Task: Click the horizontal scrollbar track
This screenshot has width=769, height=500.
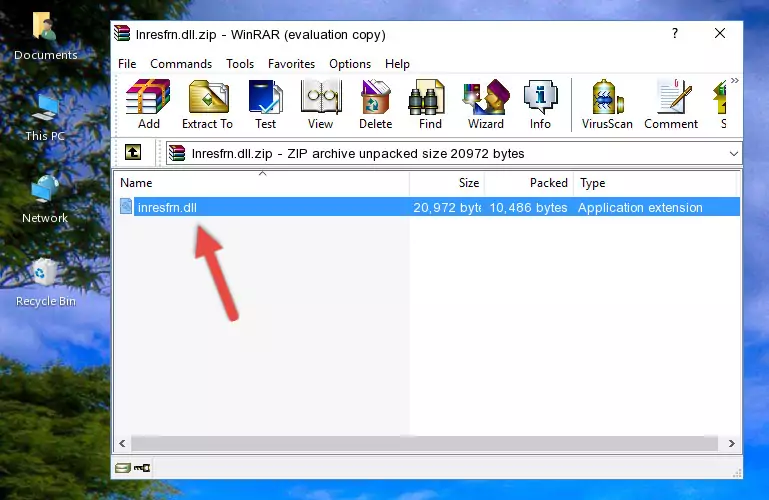Action: (425, 444)
